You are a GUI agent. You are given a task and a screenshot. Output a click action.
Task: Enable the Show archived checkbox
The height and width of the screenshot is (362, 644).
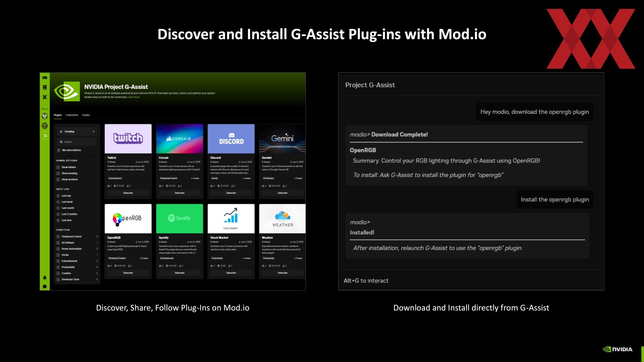click(x=58, y=179)
